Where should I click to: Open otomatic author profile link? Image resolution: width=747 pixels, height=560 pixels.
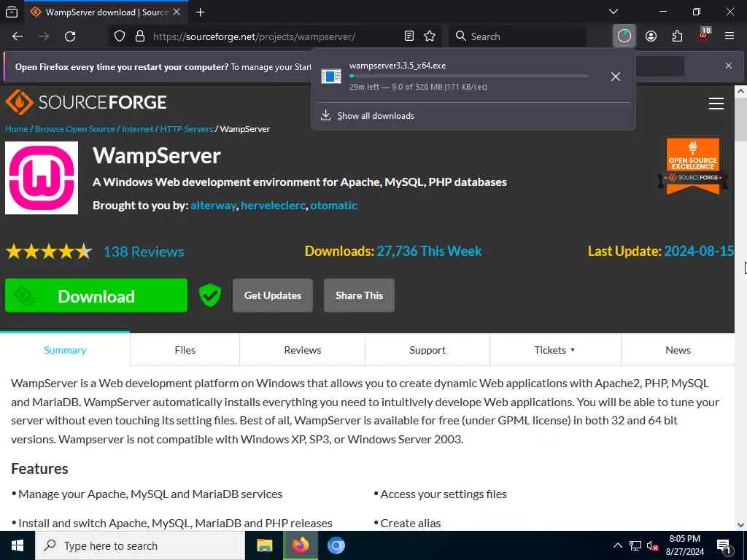(333, 205)
